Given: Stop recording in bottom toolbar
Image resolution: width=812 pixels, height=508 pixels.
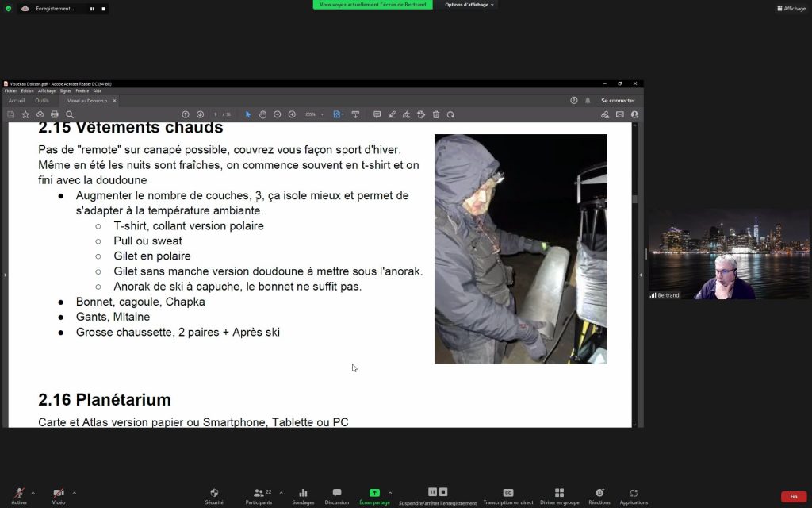Looking at the screenshot, I should (443, 492).
